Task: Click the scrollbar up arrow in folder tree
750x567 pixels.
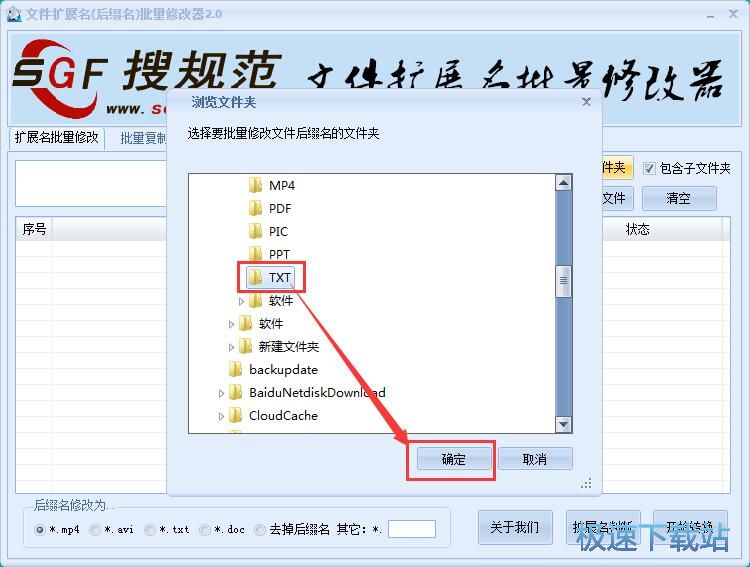Action: pos(563,183)
